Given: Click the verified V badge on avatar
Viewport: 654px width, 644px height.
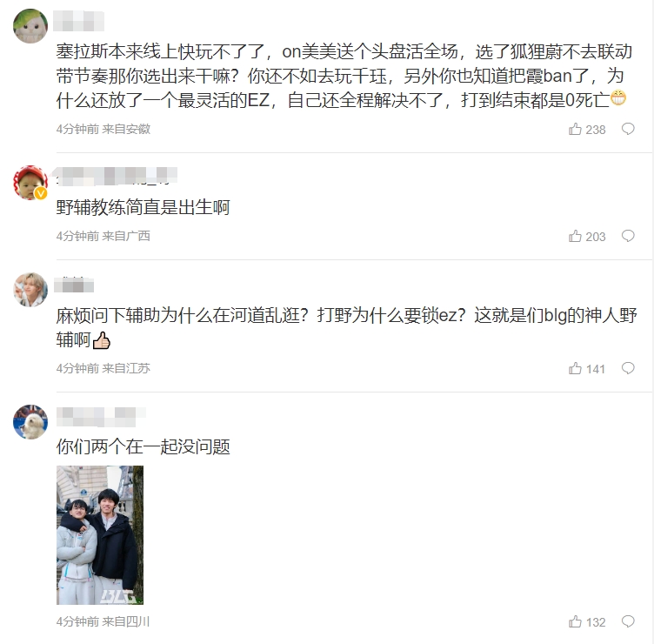Looking at the screenshot, I should point(41,193).
